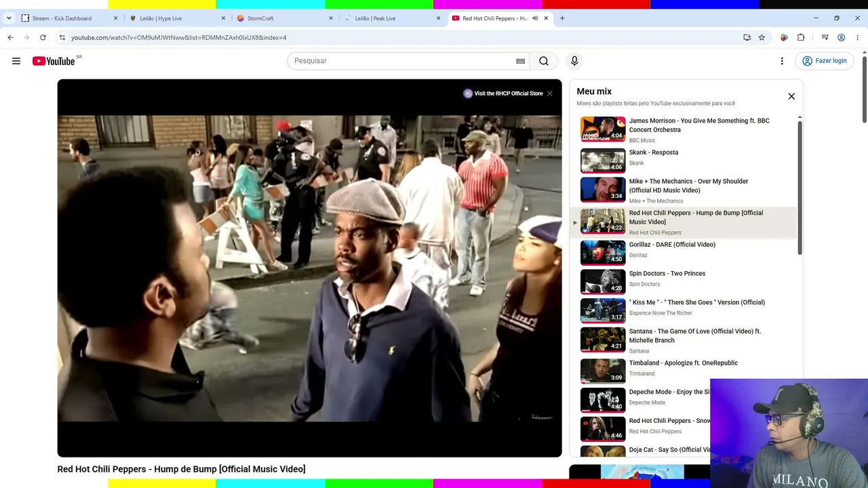Select Hump de Bump playlist entry
868x488 pixels.
click(x=684, y=222)
